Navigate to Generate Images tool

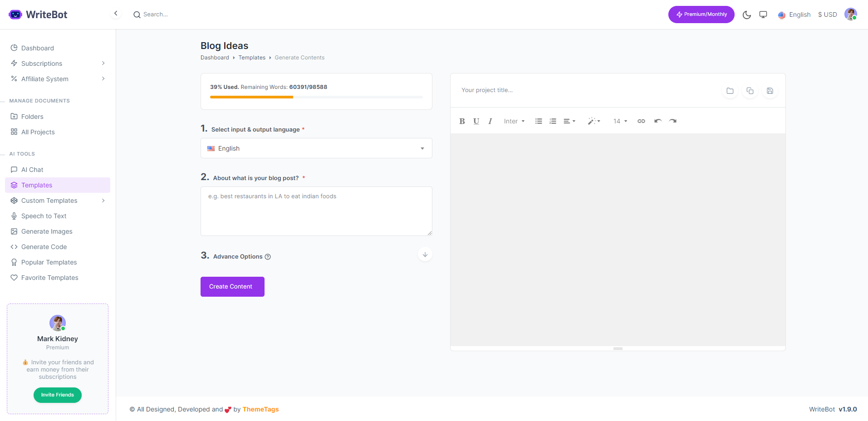tap(46, 231)
